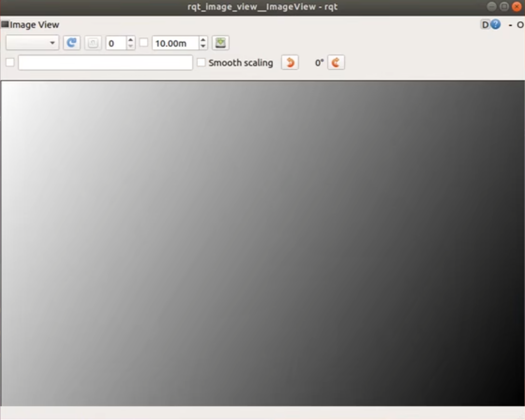Click the Image View panel icon

[x=5, y=24]
